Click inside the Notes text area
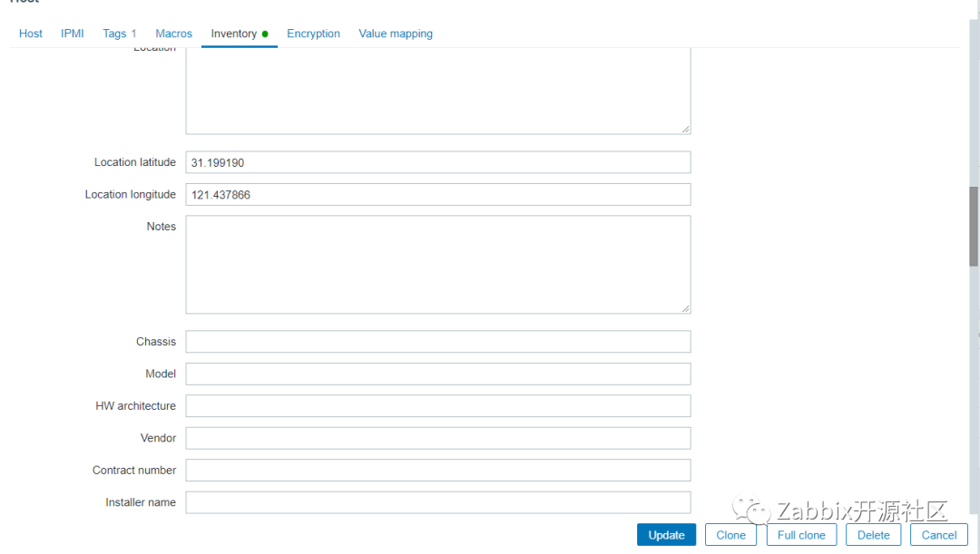The width and height of the screenshot is (980, 554). click(437, 264)
